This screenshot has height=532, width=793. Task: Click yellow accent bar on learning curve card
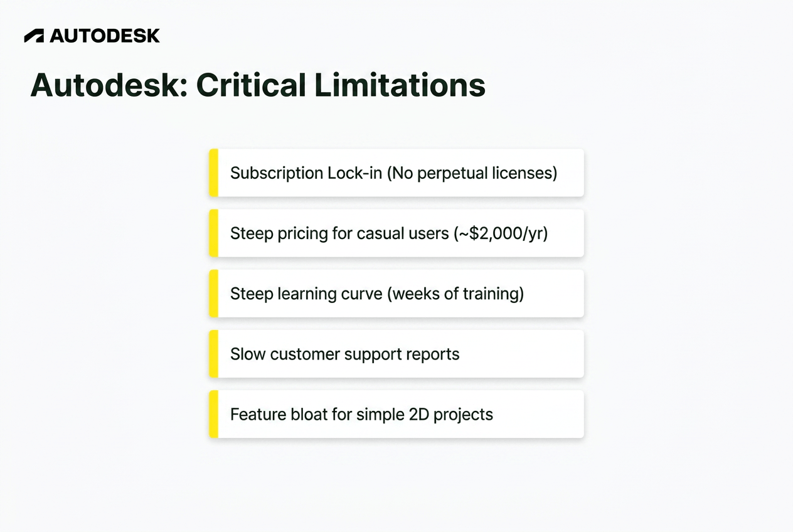pyautogui.click(x=213, y=294)
